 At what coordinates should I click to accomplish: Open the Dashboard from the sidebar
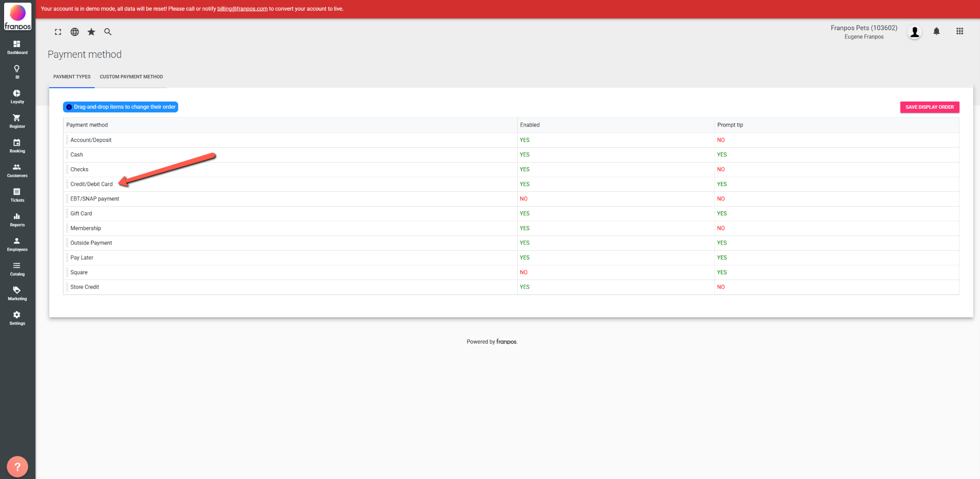point(17,47)
